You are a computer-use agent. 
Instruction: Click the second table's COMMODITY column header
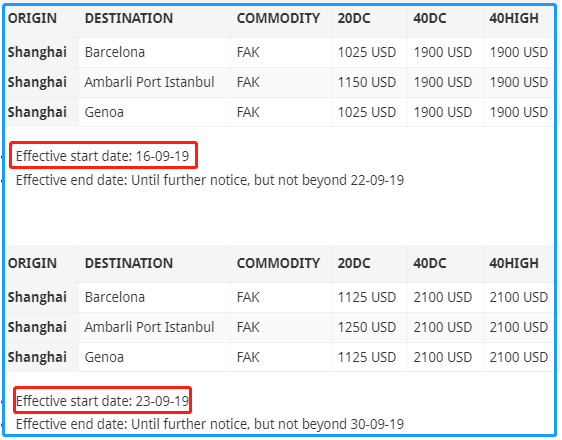pyautogui.click(x=278, y=263)
